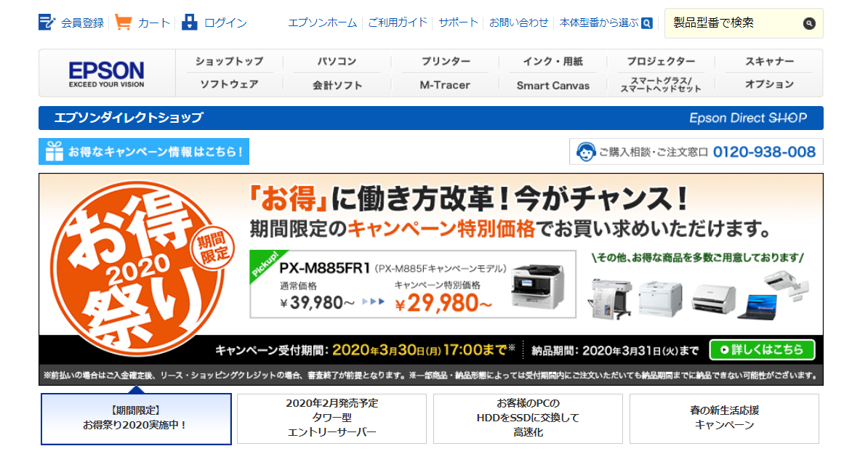This screenshot has height=454, width=868.
Task: Click the PX-M885FR1 printer image
Action: point(537,286)
